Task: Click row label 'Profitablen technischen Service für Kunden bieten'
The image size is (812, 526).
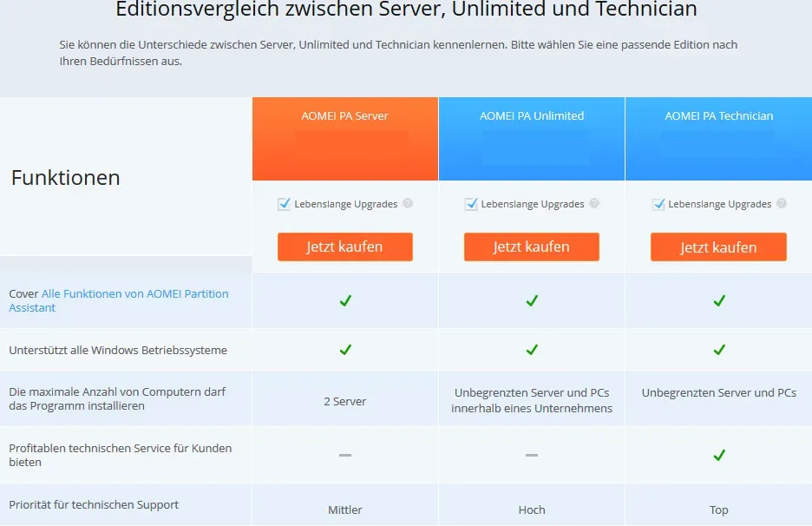Action: 120,455
